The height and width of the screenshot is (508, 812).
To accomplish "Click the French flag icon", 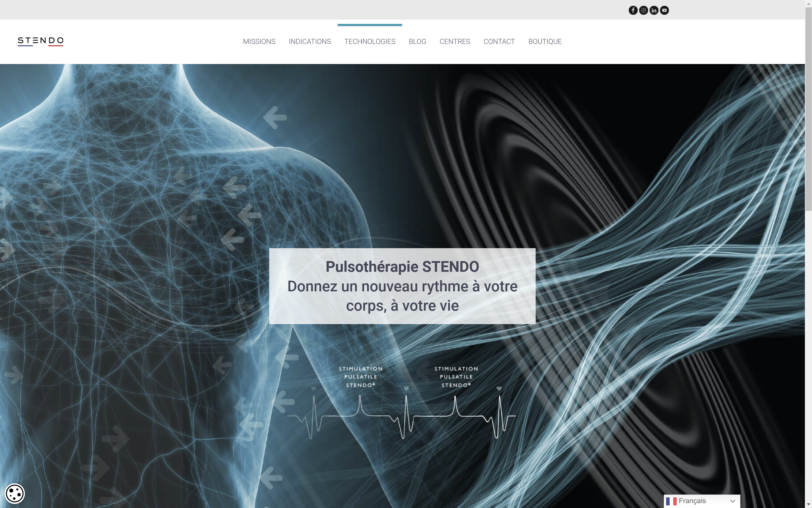I will tap(671, 501).
